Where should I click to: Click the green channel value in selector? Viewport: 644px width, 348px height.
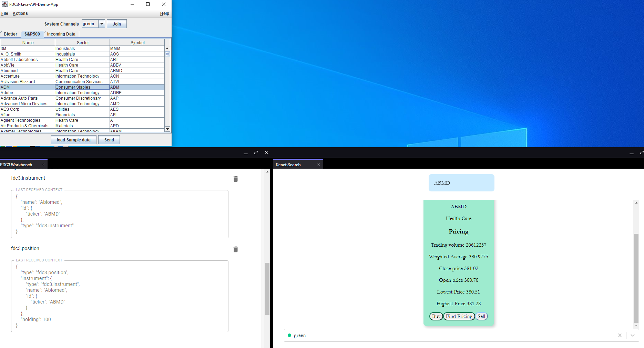[300, 335]
